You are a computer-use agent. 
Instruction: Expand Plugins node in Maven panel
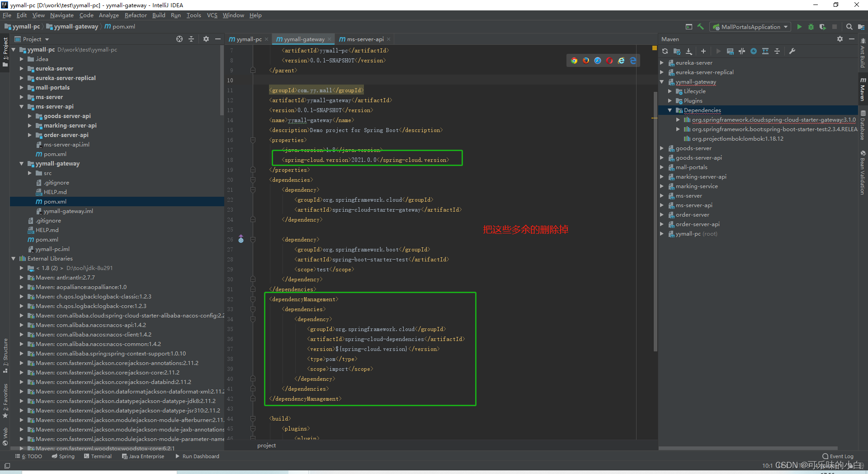pyautogui.click(x=670, y=100)
